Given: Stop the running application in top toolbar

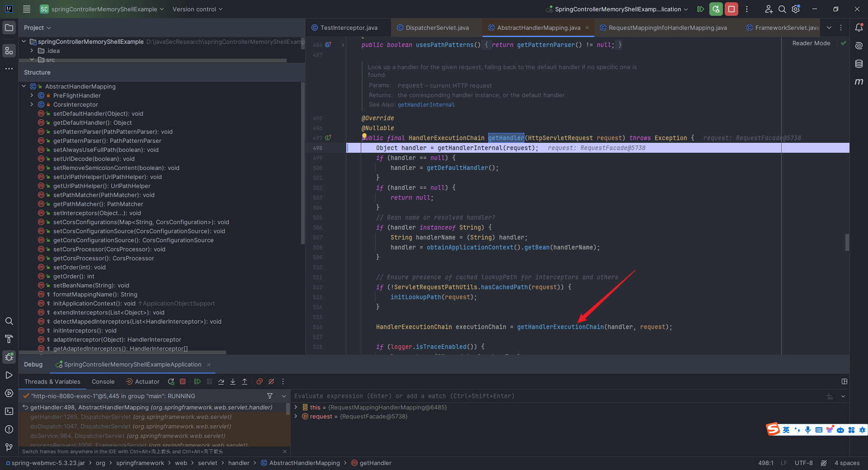Looking at the screenshot, I should (x=731, y=9).
